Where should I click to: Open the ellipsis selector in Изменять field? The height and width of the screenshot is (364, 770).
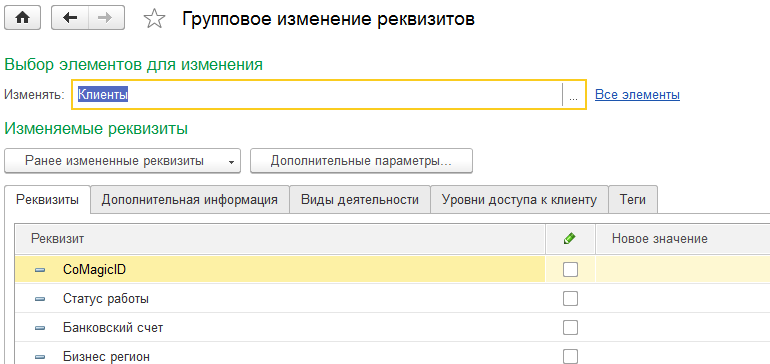(574, 95)
